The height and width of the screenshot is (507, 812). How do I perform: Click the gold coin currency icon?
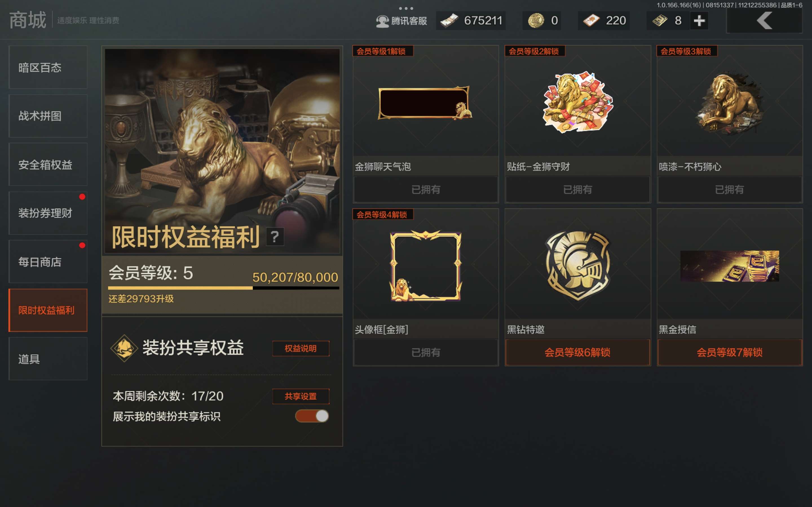pos(536,21)
